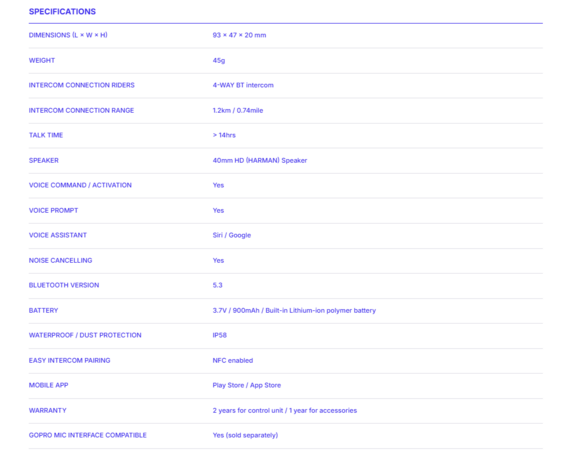The height and width of the screenshot is (465, 567).
Task: Select the WEIGHT row label
Action: [42, 60]
